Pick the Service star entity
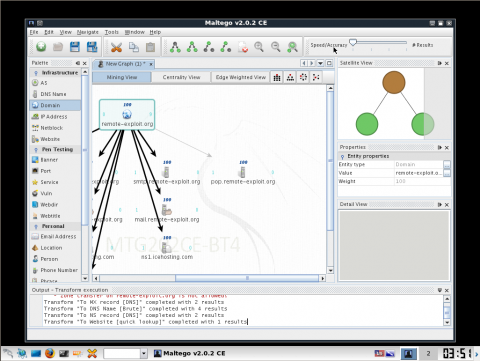The image size is (480, 361). tap(55, 182)
